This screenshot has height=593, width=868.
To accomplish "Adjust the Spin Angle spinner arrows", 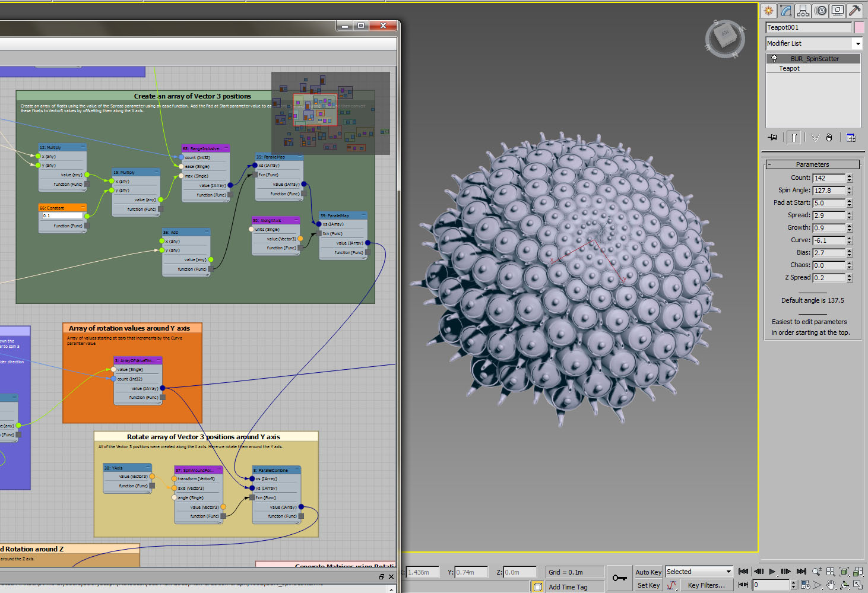I will tap(850, 191).
